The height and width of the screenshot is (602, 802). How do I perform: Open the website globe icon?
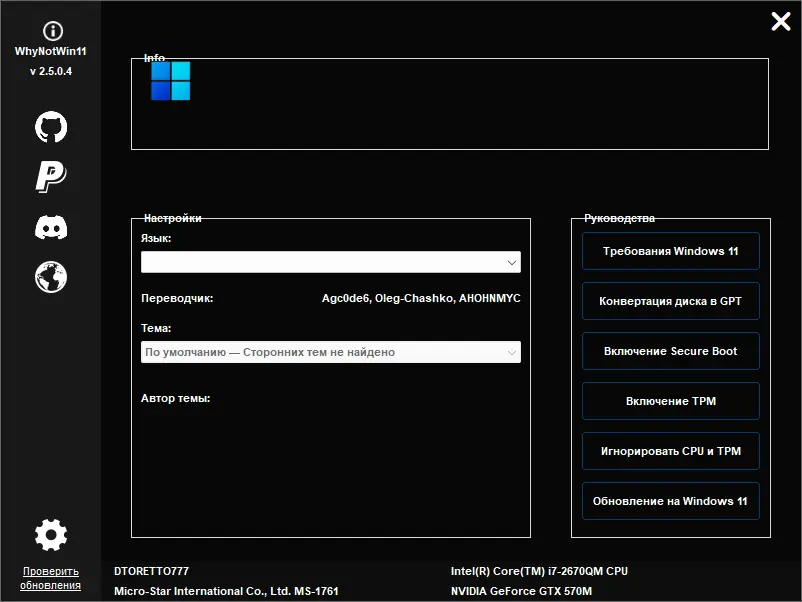tap(51, 277)
